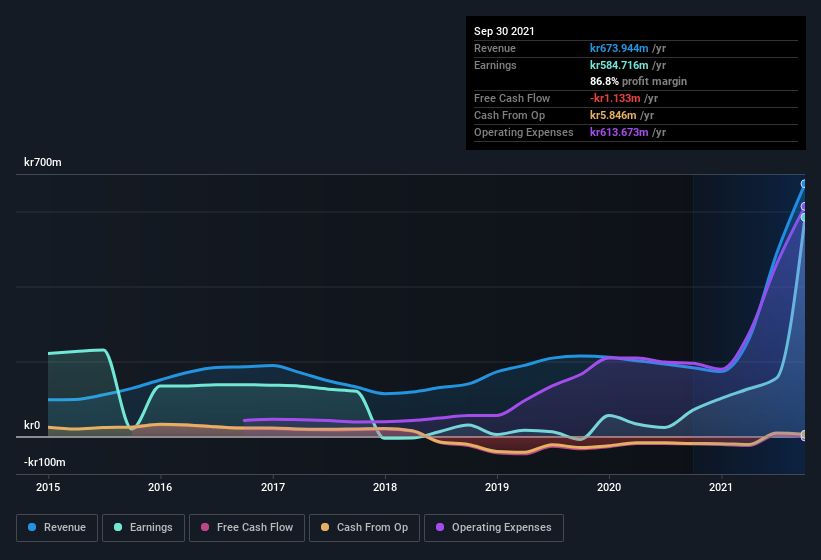Click the teal Earnings endpoint marker on chart
Image resolution: width=821 pixels, height=560 pixels.
point(804,217)
